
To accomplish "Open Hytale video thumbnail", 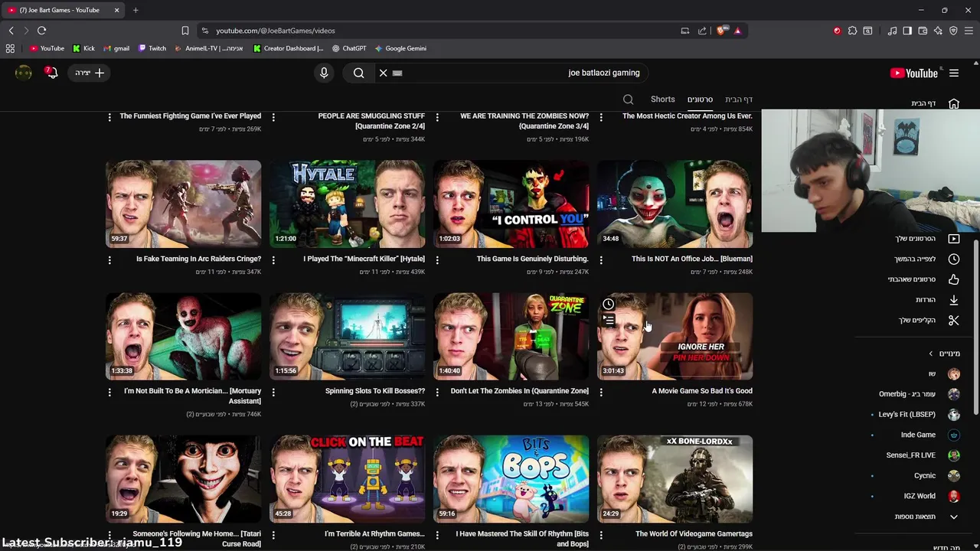I will click(x=348, y=204).
